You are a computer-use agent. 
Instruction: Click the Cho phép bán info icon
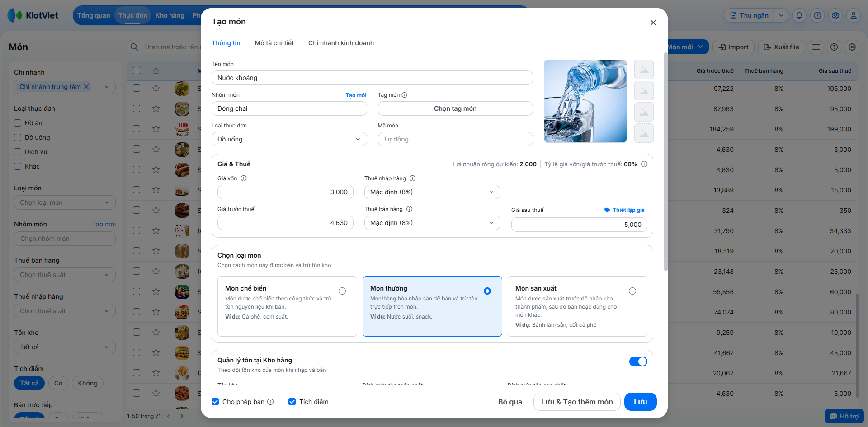point(270,402)
